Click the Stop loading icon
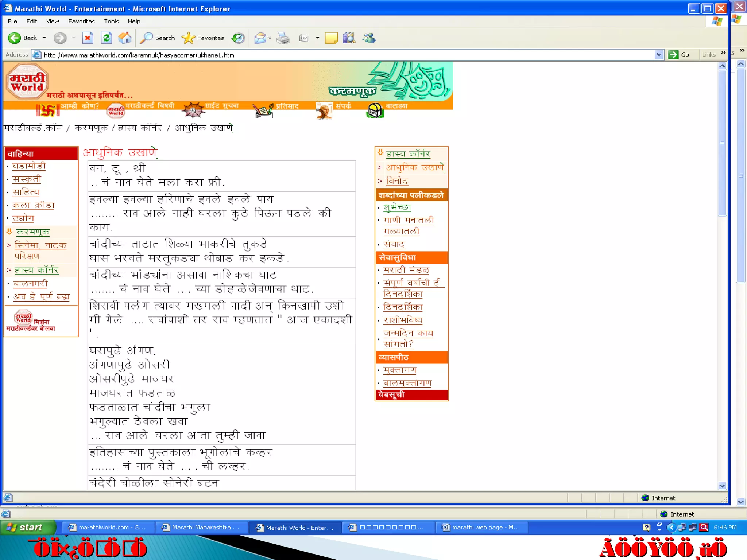Viewport: 747px width, 560px height. [x=88, y=38]
